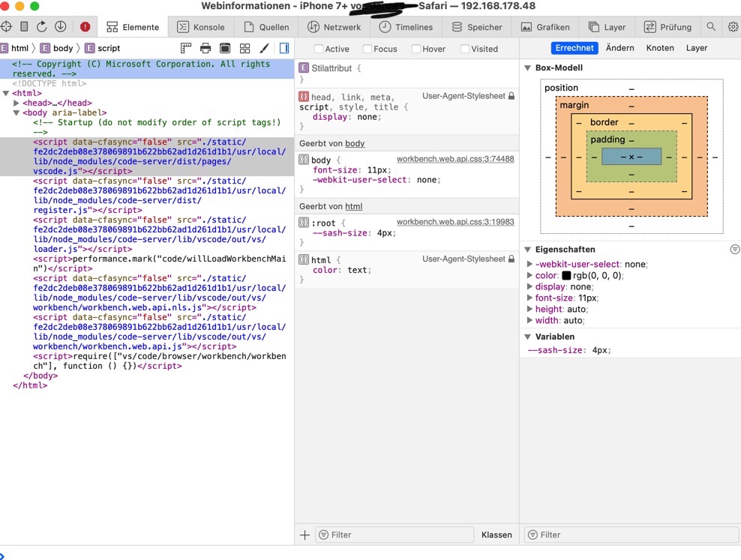Open the Prüfung tab
The height and width of the screenshot is (560, 741).
pos(667,27)
